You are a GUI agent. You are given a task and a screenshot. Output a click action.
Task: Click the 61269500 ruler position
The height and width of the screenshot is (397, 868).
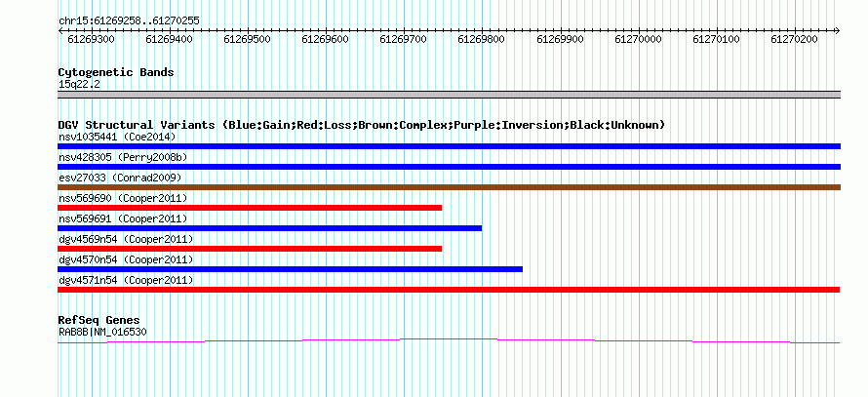point(247,39)
